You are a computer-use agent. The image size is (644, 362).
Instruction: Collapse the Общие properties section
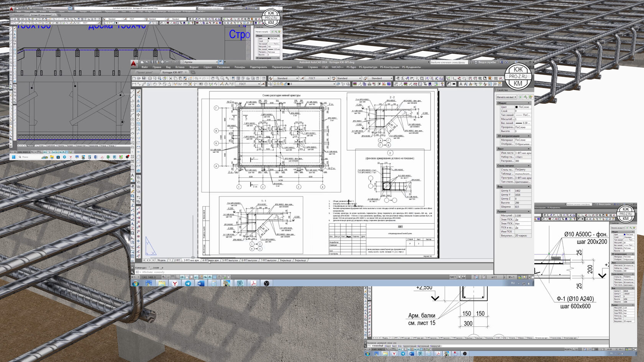tap(529, 103)
